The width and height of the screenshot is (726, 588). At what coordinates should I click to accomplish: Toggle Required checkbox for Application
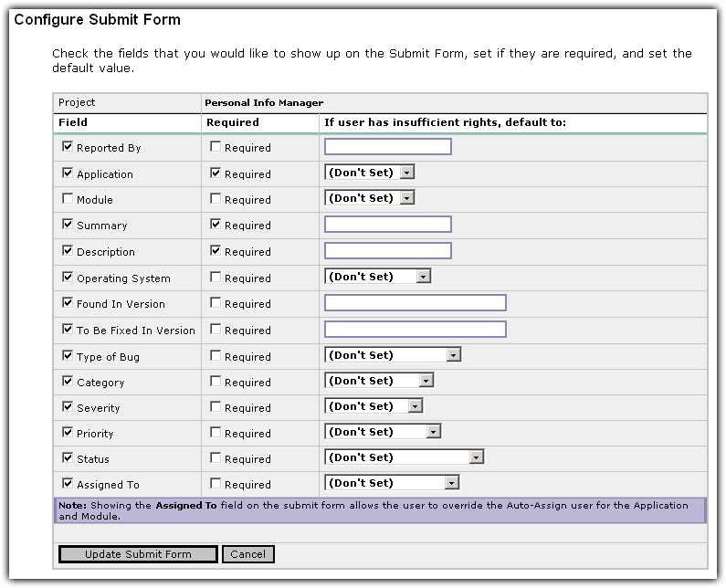216,173
